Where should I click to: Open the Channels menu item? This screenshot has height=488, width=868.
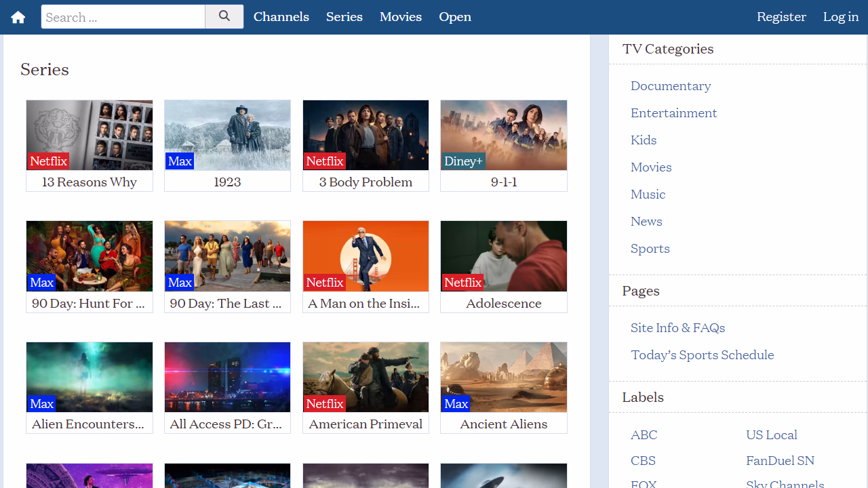pos(281,17)
